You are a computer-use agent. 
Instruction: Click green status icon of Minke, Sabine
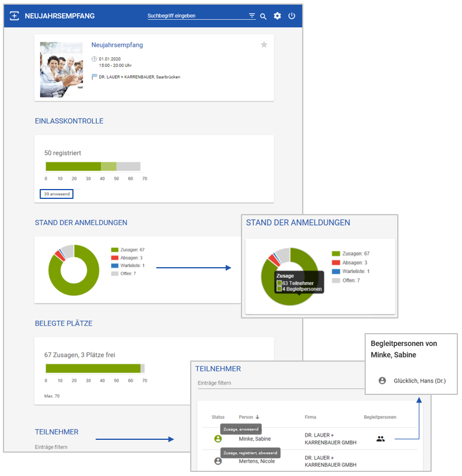218,439
